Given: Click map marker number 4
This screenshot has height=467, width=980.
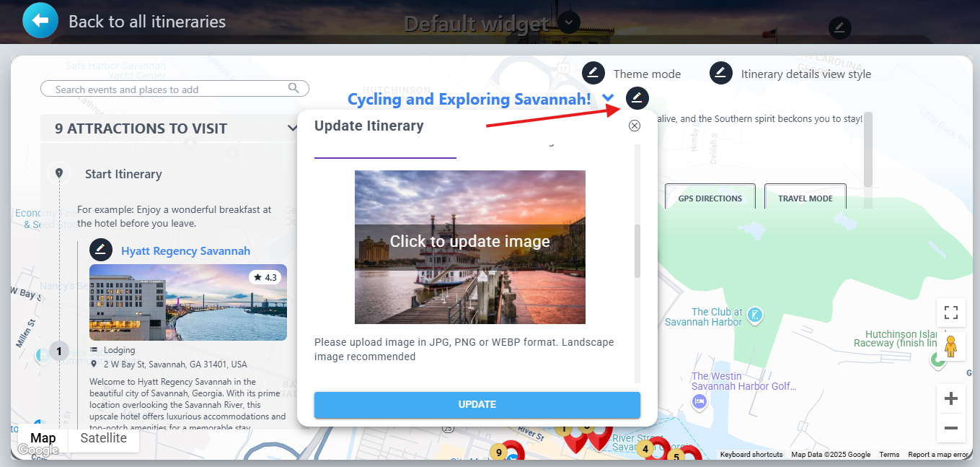Looking at the screenshot, I should click(645, 449).
